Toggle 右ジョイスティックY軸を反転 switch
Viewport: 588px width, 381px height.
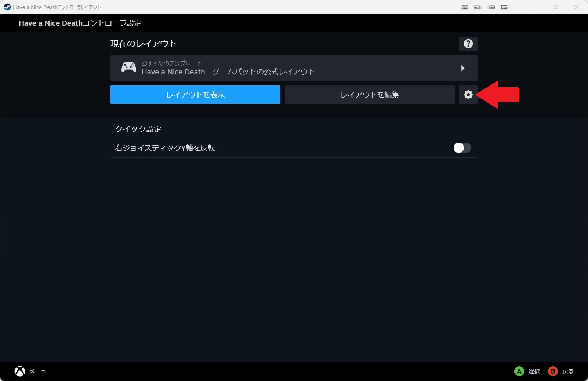tap(462, 148)
